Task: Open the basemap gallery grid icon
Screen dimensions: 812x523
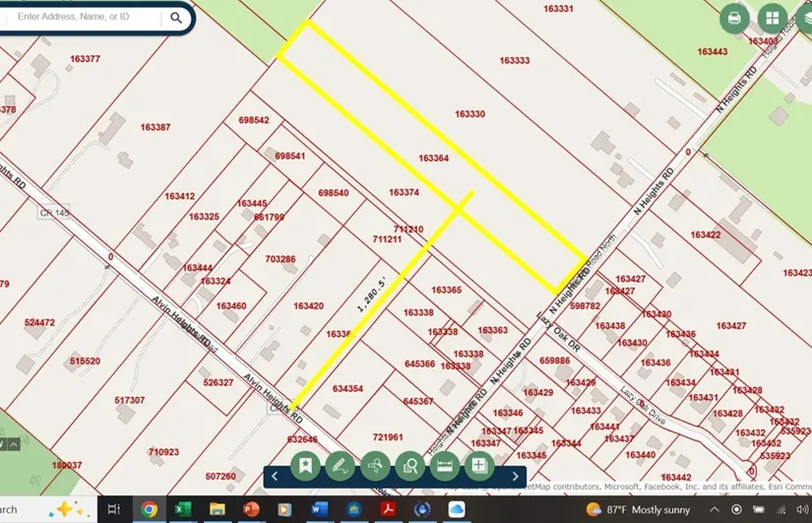Action: tap(772, 18)
